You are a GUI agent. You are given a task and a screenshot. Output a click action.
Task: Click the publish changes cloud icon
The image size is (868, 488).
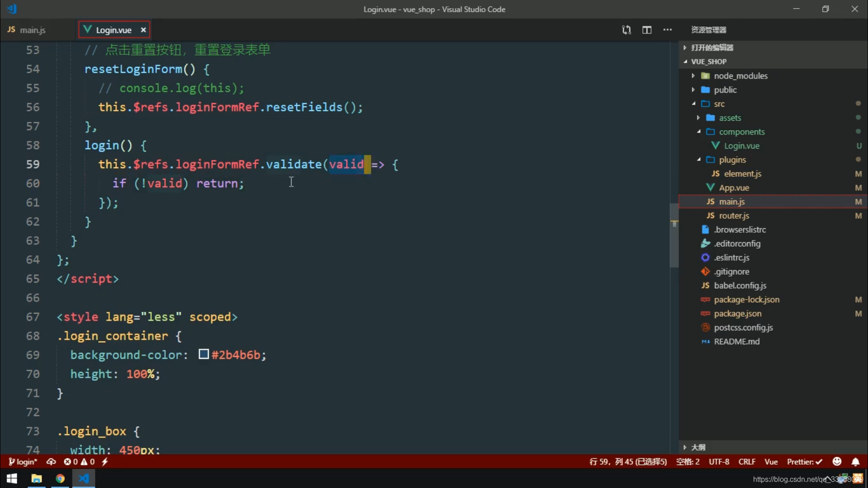tap(51, 462)
